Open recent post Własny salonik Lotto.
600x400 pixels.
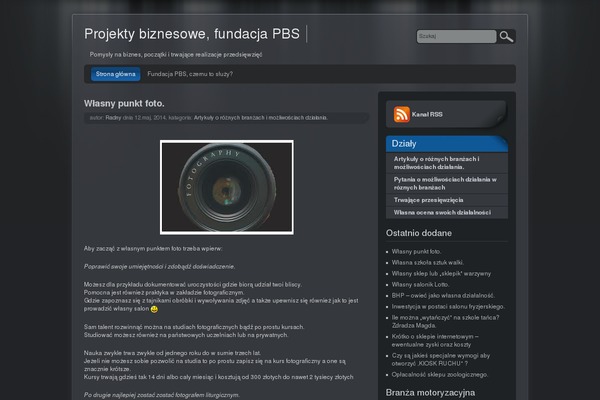coord(421,284)
